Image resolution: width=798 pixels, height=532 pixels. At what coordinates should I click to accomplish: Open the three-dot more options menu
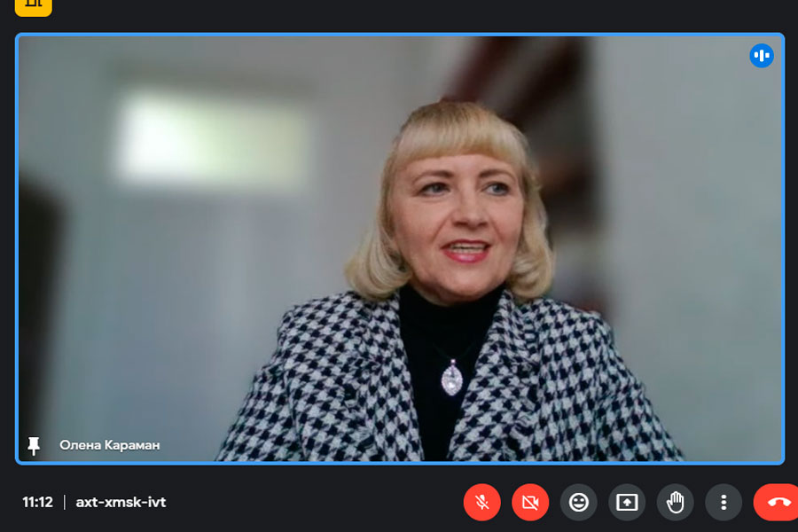click(x=724, y=502)
